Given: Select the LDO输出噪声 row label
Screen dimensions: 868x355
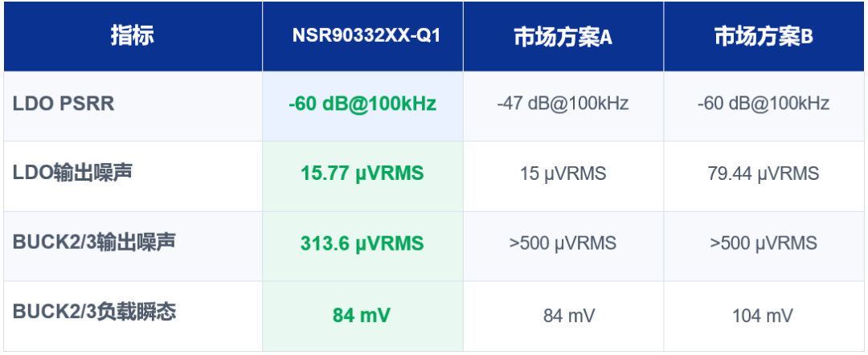Looking at the screenshot, I should point(72,173).
